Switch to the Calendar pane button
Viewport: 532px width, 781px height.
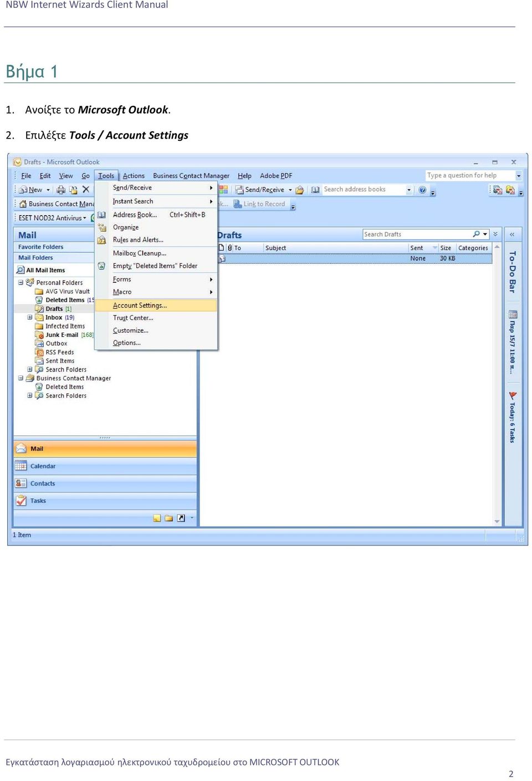pos(105,466)
